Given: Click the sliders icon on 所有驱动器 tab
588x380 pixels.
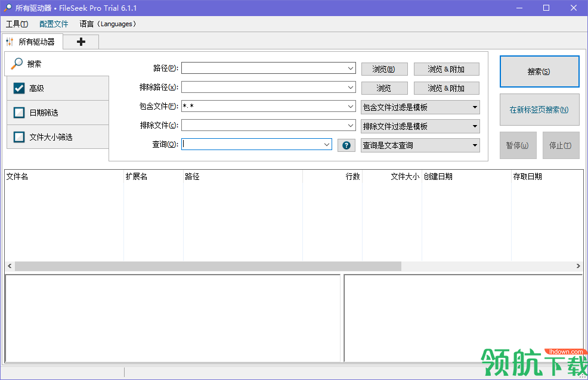Looking at the screenshot, I should (x=10, y=42).
